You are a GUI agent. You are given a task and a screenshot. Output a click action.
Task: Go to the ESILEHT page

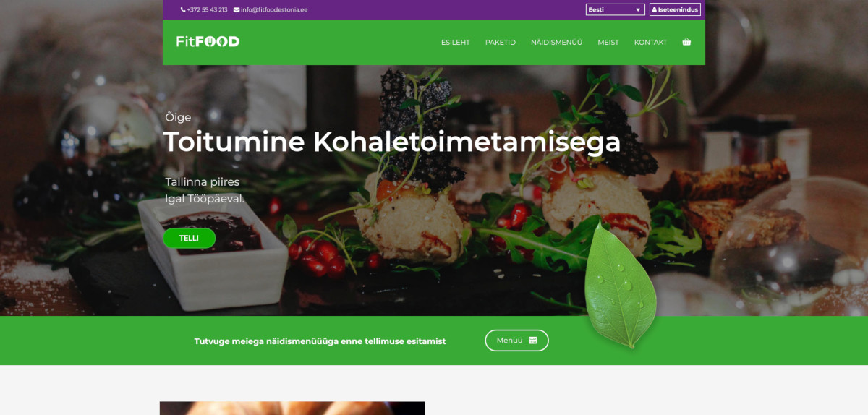coord(456,43)
